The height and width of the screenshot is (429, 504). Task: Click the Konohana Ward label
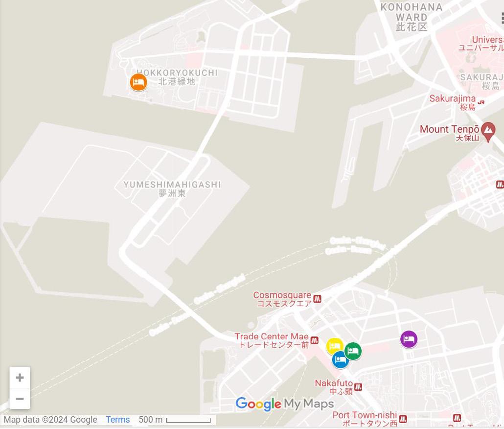click(412, 17)
